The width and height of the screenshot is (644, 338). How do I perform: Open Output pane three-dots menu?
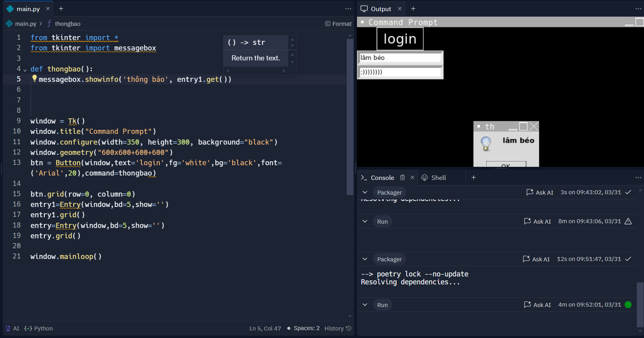point(638,9)
